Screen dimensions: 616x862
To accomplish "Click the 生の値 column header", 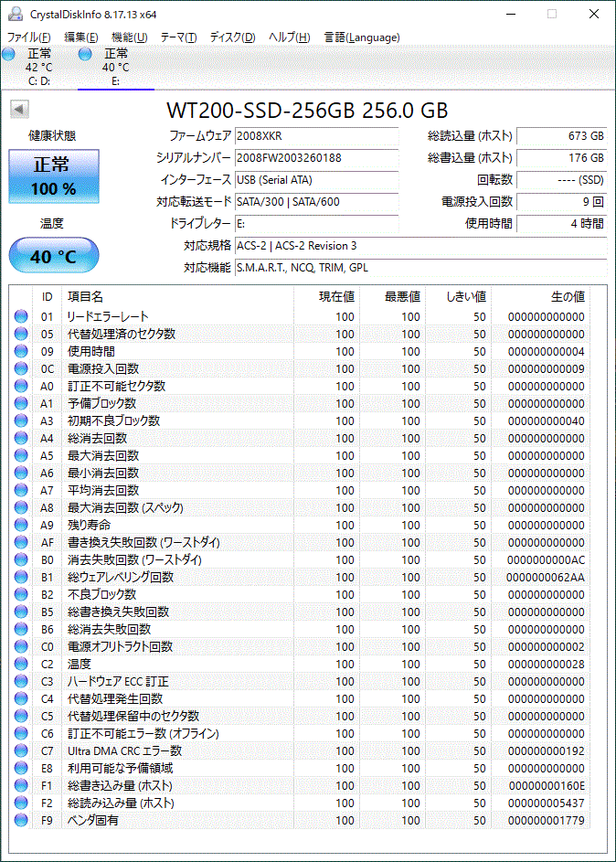I will coord(541,296).
